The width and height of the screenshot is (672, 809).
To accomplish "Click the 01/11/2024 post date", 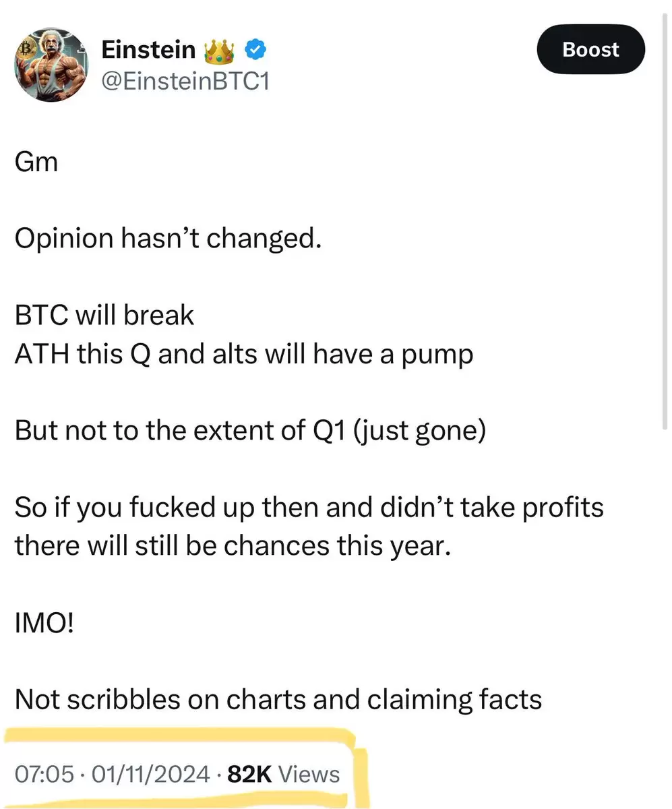I will (148, 775).
